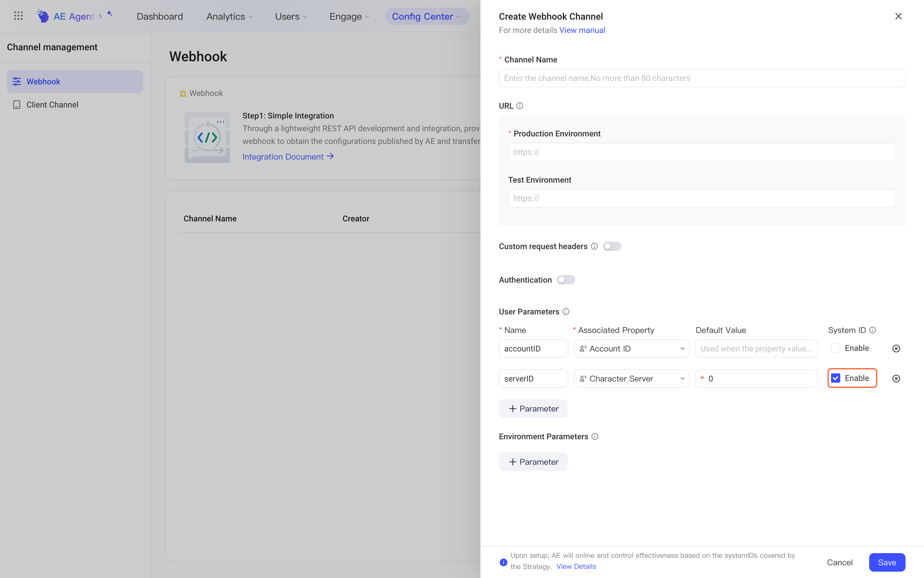The height and width of the screenshot is (578, 924).
Task: Open the app grid launcher icon
Action: pyautogui.click(x=18, y=16)
